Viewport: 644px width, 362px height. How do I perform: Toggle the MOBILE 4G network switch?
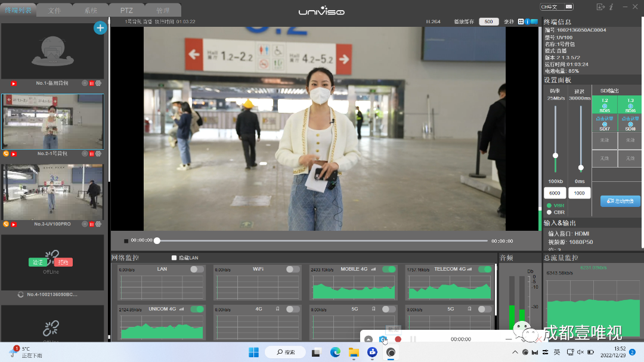pyautogui.click(x=389, y=269)
